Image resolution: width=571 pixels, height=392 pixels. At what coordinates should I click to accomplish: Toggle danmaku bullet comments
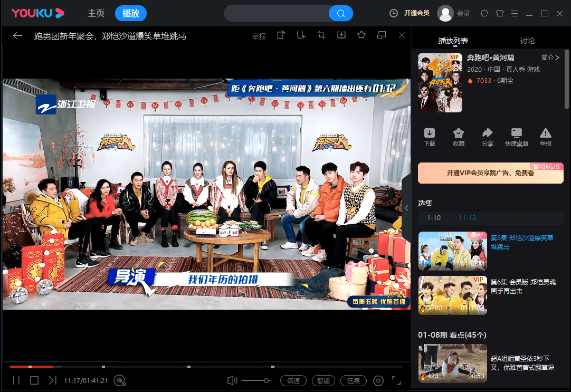pos(120,380)
